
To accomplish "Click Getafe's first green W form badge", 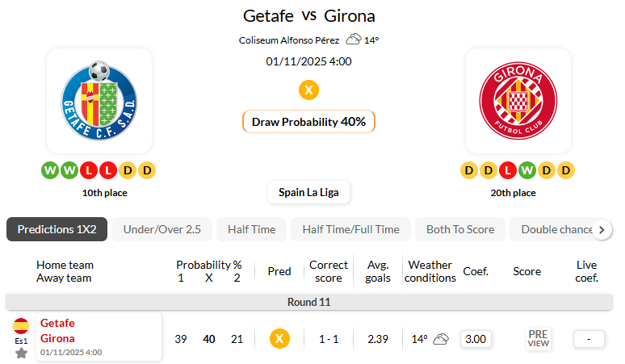I will click(50, 170).
